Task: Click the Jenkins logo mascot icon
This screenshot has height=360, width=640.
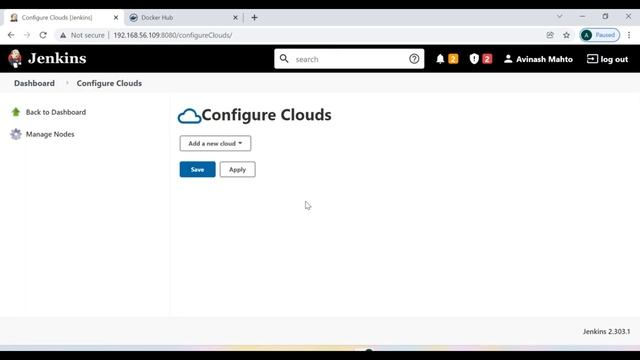Action: click(15, 58)
